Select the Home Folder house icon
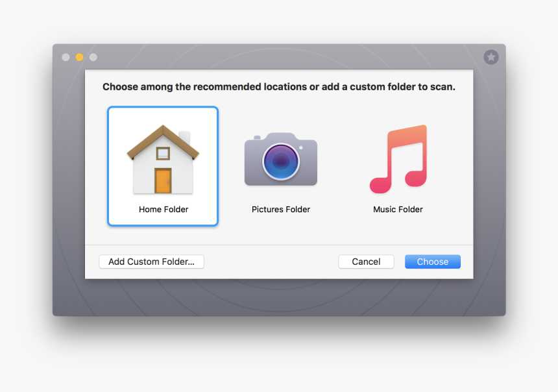Image resolution: width=558 pixels, height=392 pixels. 163,159
